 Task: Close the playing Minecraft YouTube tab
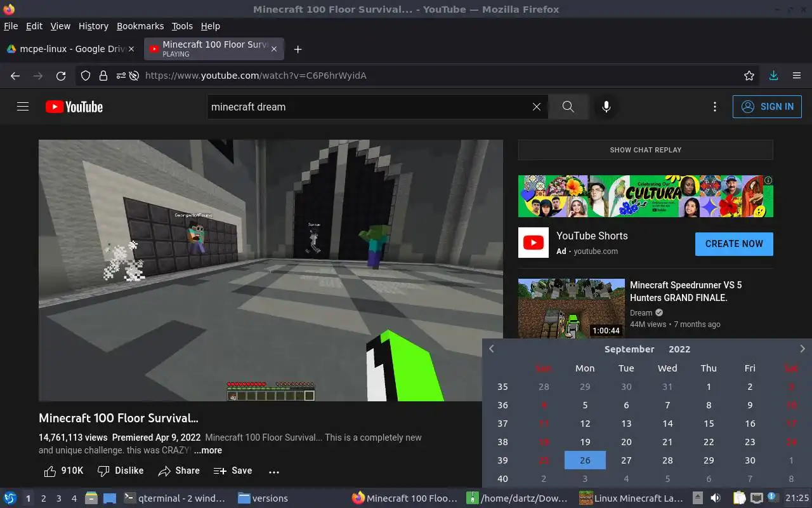274,49
